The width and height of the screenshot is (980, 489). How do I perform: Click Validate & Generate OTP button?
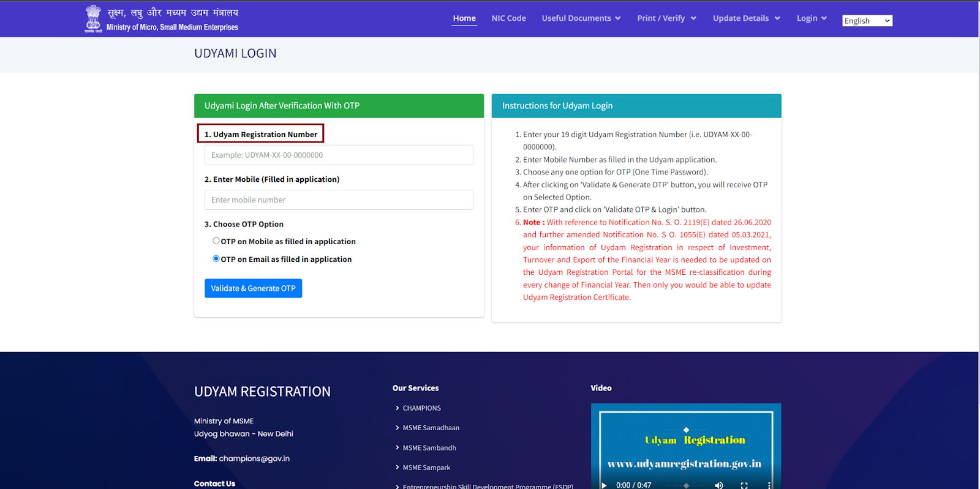[x=253, y=288]
